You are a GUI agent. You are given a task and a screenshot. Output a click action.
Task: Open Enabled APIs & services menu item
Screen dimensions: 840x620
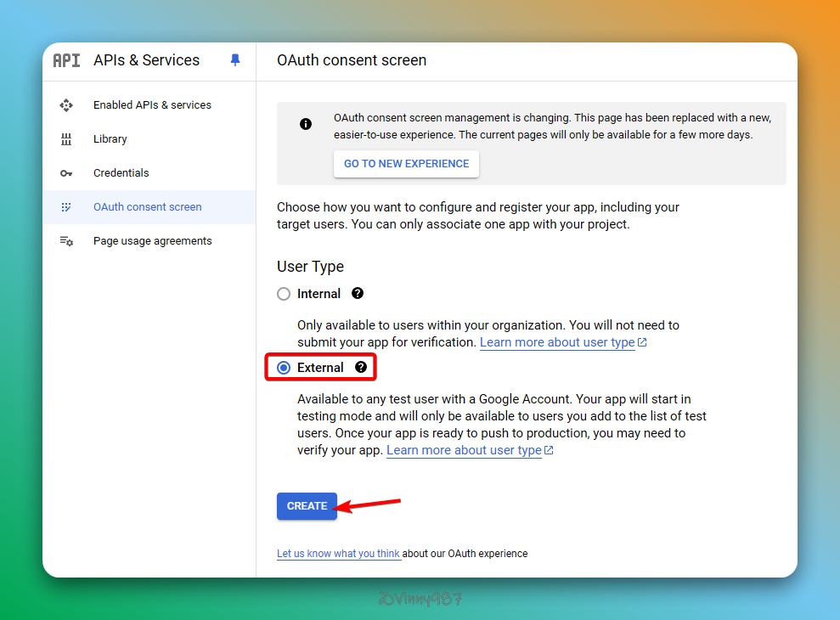click(x=152, y=105)
